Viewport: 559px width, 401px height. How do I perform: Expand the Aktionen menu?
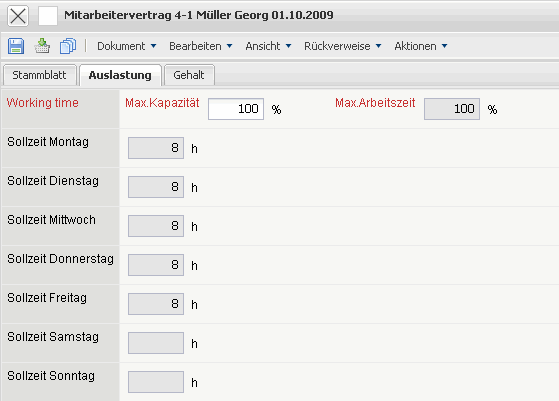pos(421,46)
